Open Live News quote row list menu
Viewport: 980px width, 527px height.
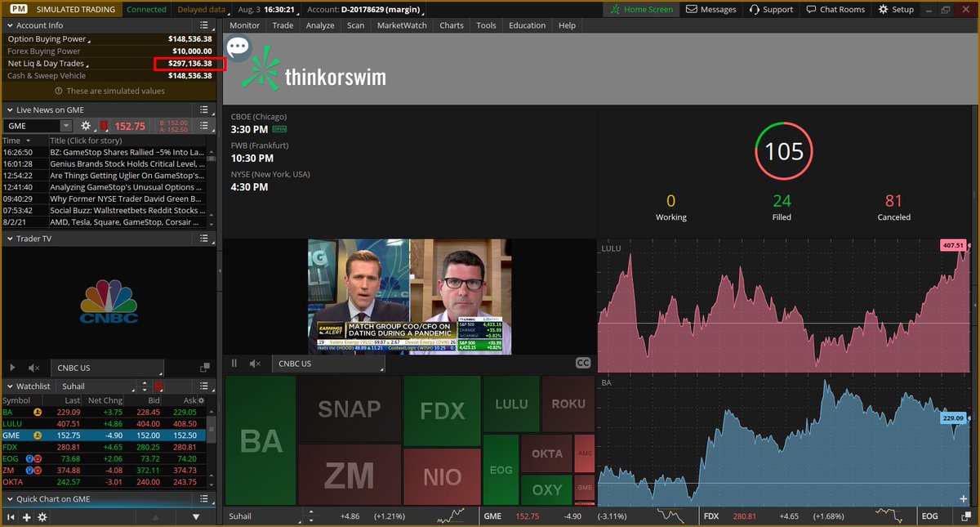coord(204,126)
